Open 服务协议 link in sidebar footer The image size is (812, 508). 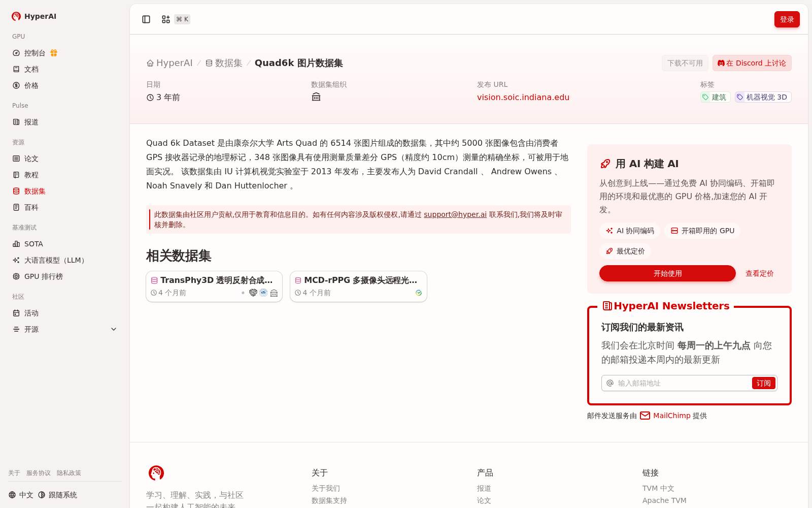click(39, 473)
